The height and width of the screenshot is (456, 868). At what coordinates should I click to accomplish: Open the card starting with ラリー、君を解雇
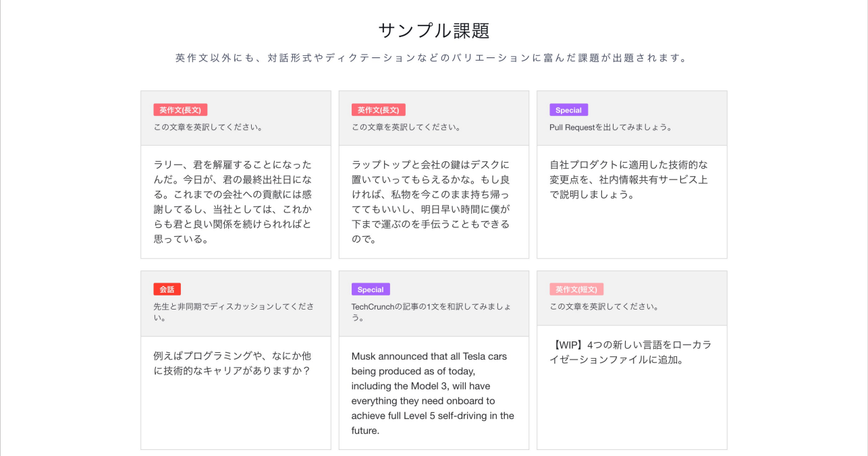(236, 175)
